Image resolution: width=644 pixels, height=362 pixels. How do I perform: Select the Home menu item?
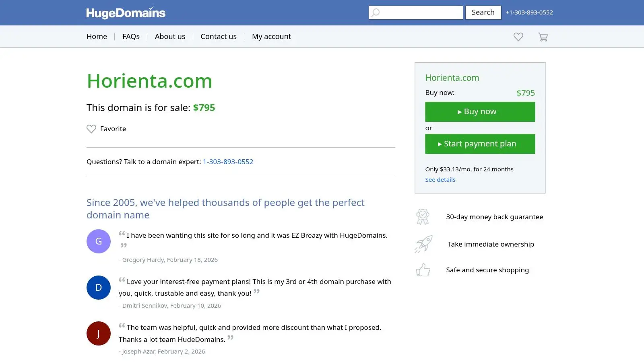[96, 36]
